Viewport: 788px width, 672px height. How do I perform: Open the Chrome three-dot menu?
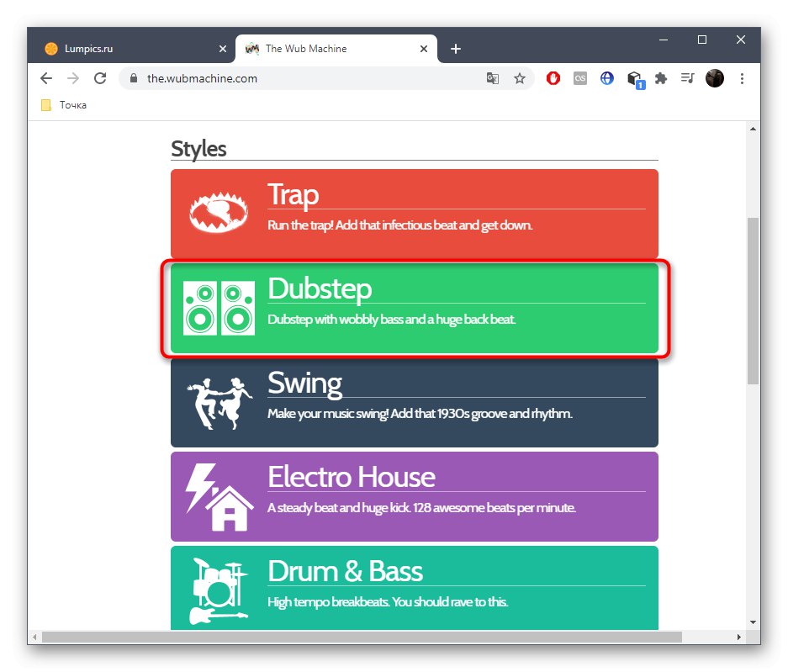[x=742, y=78]
